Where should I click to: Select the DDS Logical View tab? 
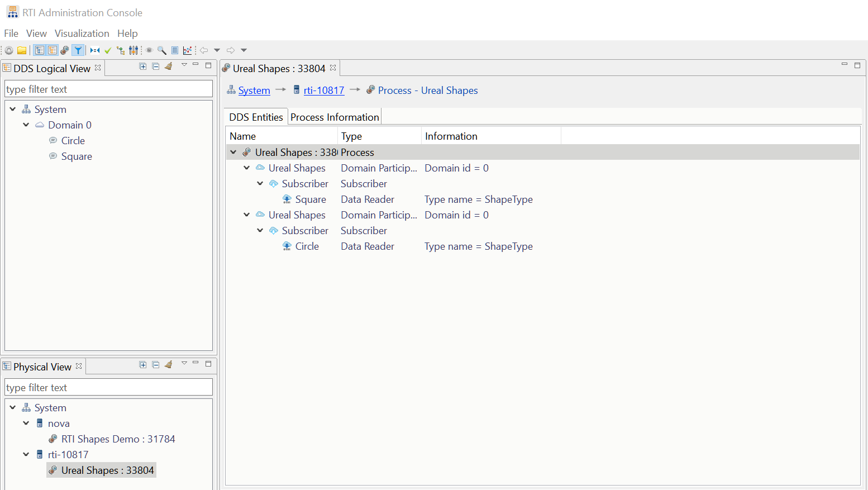[x=52, y=69]
